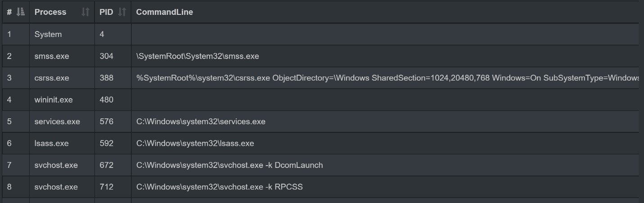Image resolution: width=644 pixels, height=203 pixels.
Task: Select the csrss.exe command line text
Action: pyautogui.click(x=387, y=78)
